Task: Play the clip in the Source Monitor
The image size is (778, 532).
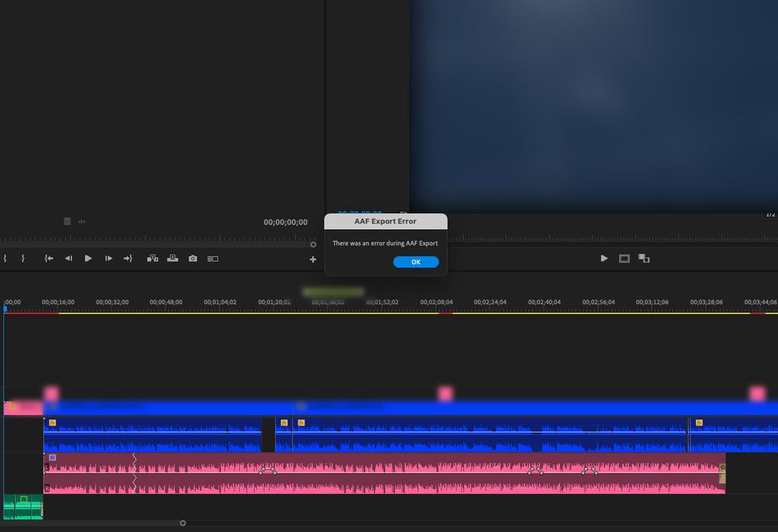Action: 88,259
